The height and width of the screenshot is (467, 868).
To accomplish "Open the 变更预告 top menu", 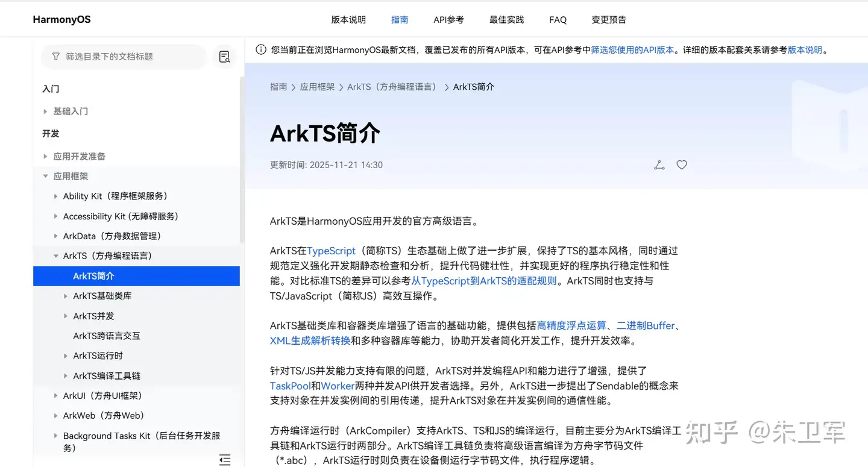I will click(x=609, y=19).
